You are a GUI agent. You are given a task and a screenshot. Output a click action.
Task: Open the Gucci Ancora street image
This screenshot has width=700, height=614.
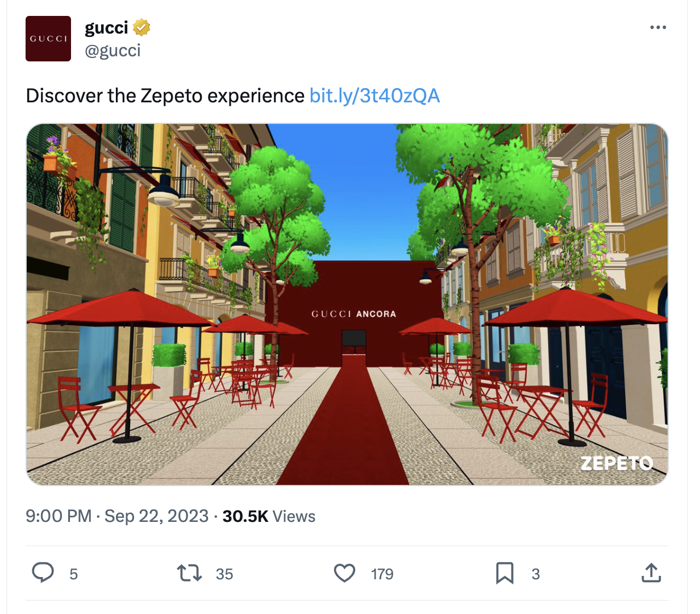tap(347, 304)
